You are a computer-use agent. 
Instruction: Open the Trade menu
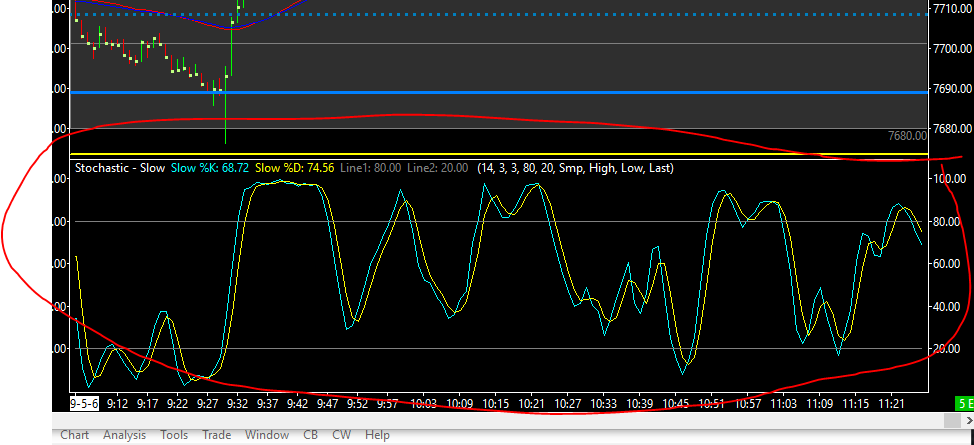click(217, 435)
